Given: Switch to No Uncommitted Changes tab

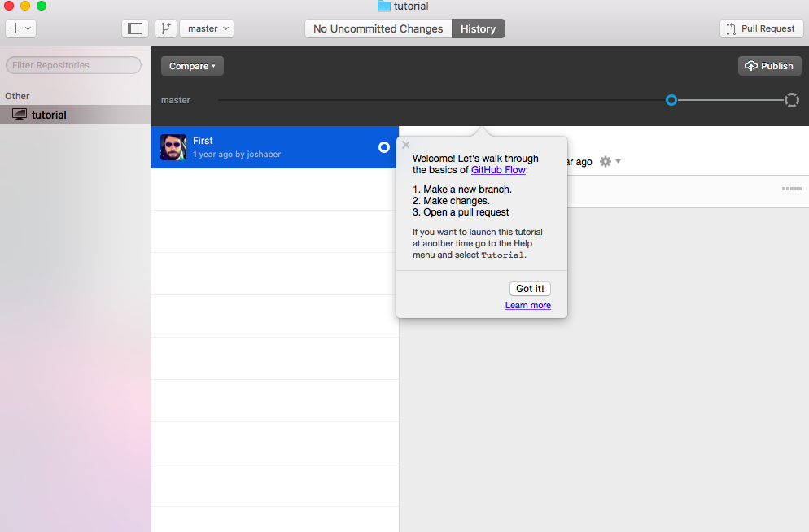Looking at the screenshot, I should pyautogui.click(x=378, y=28).
